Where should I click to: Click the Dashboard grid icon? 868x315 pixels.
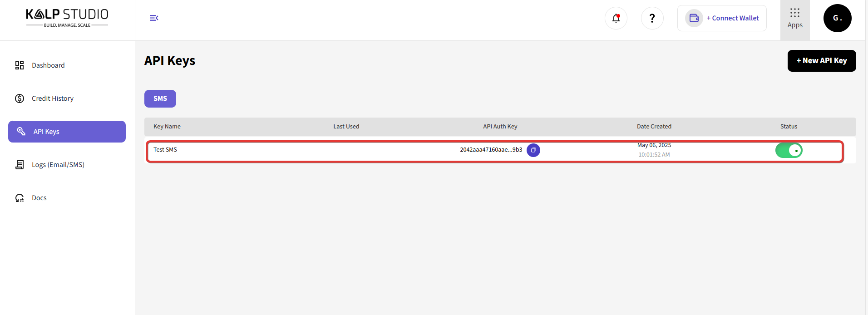coord(20,65)
